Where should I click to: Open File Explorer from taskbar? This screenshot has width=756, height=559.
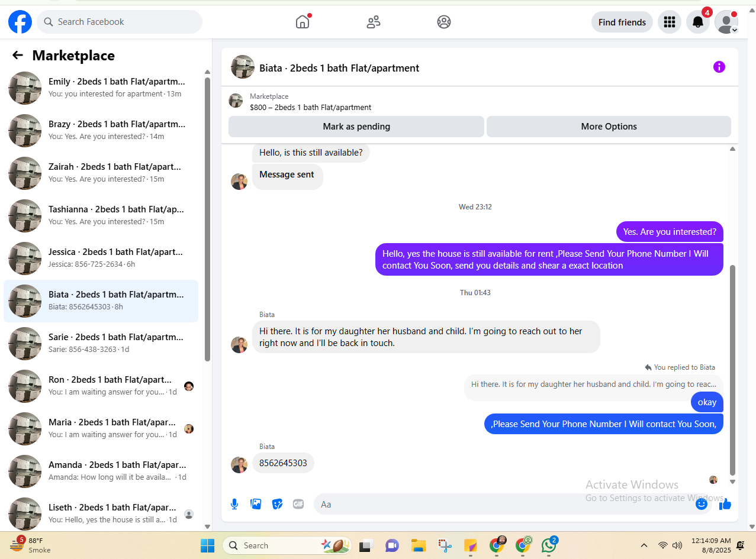click(x=419, y=545)
